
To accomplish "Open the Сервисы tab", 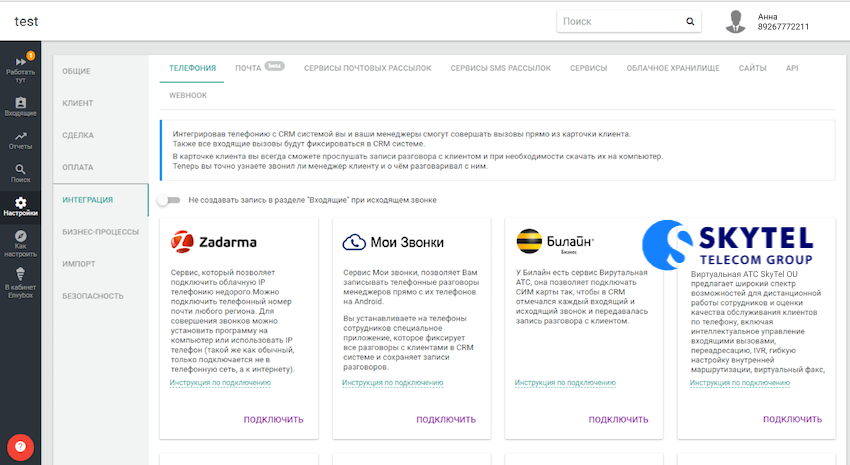I will pyautogui.click(x=588, y=68).
